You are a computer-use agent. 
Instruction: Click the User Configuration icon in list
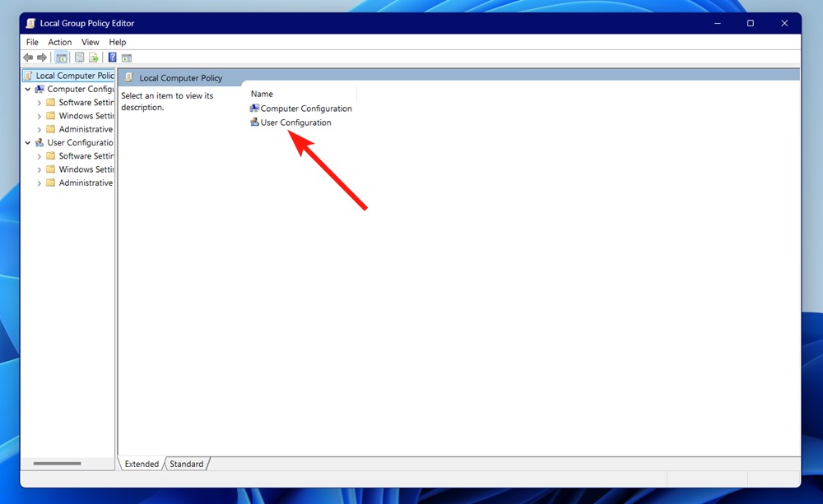[254, 123]
